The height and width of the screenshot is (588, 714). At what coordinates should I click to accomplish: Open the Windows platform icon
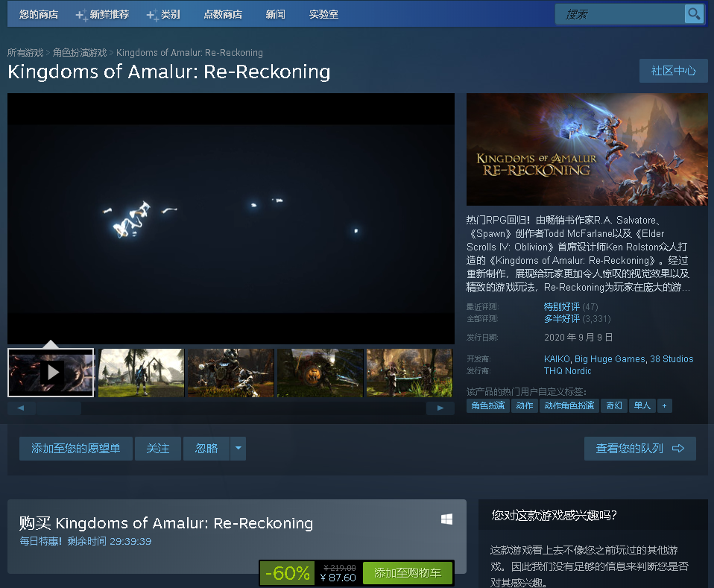pyautogui.click(x=446, y=519)
